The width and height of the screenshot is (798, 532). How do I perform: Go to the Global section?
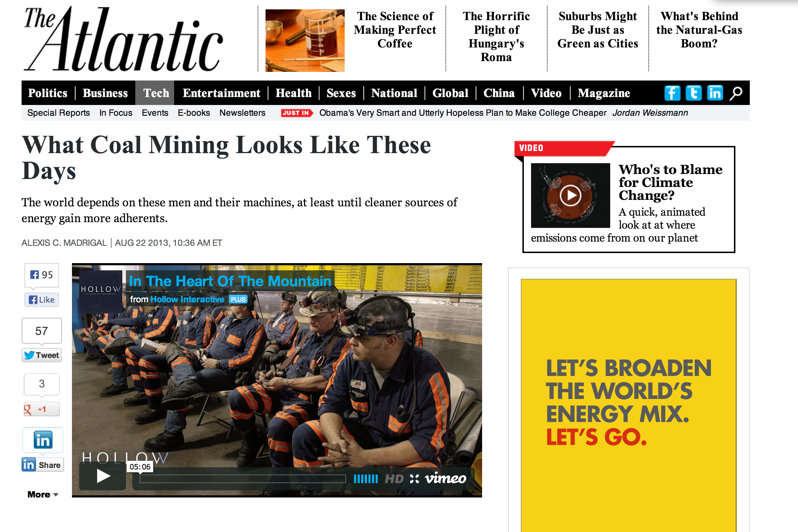click(450, 93)
